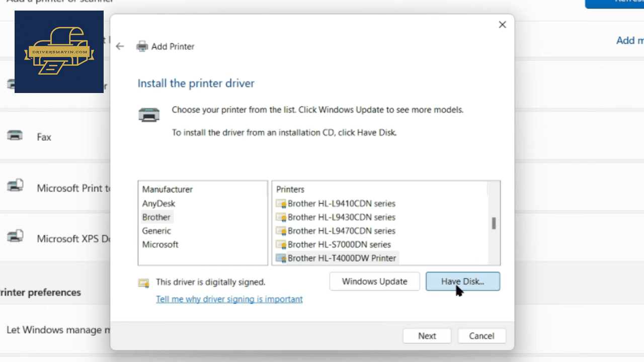644x362 pixels.
Task: Click the HL-L9430CDN driver icon
Action: click(281, 217)
